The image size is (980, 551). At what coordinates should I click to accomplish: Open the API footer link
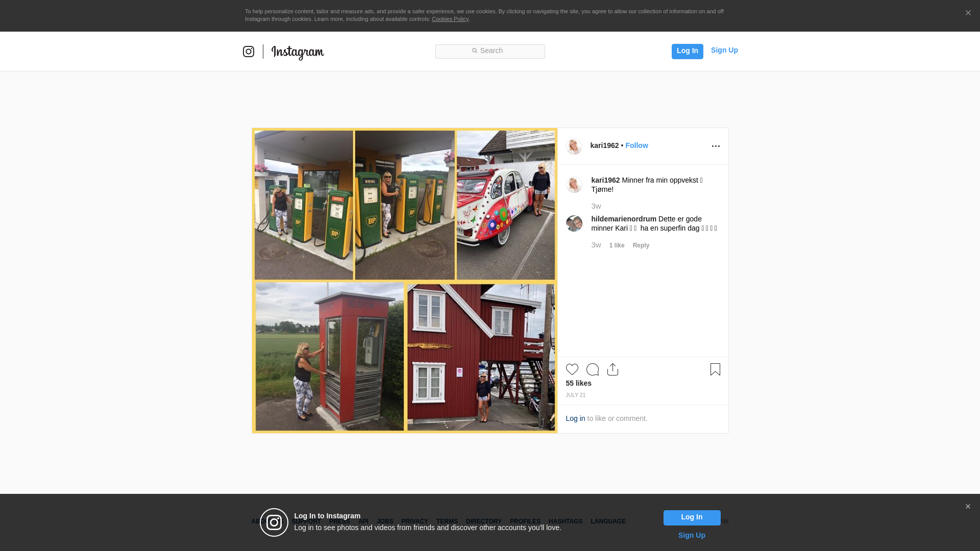pos(363,521)
